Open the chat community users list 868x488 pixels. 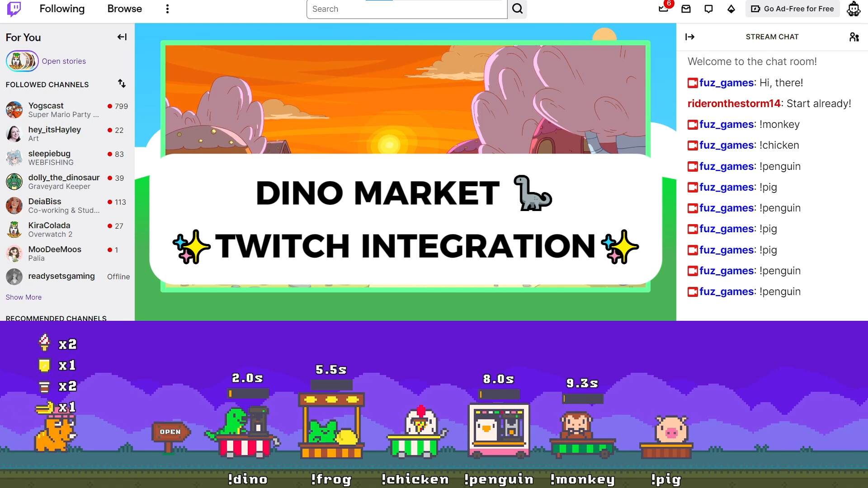click(x=854, y=37)
